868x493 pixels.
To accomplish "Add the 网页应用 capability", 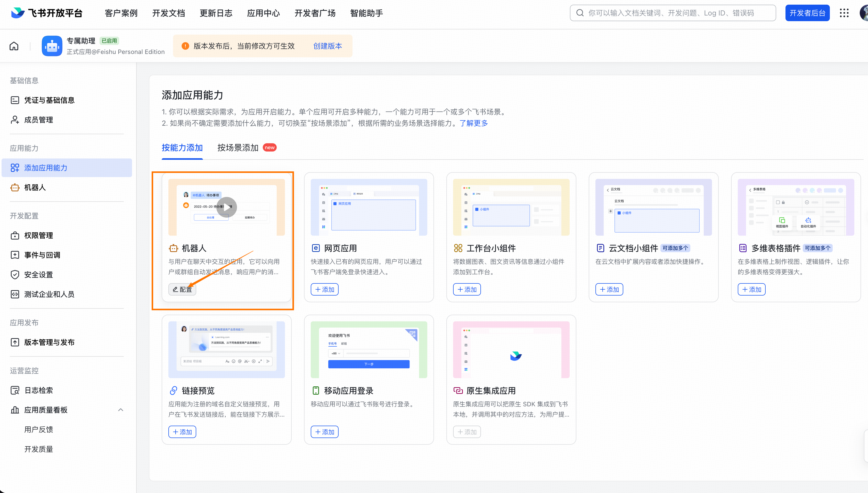I will [324, 289].
